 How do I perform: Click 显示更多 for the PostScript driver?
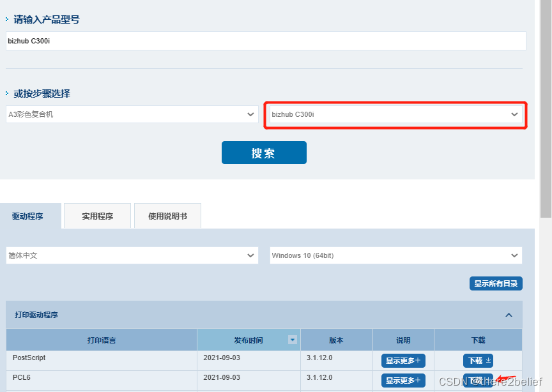(403, 361)
